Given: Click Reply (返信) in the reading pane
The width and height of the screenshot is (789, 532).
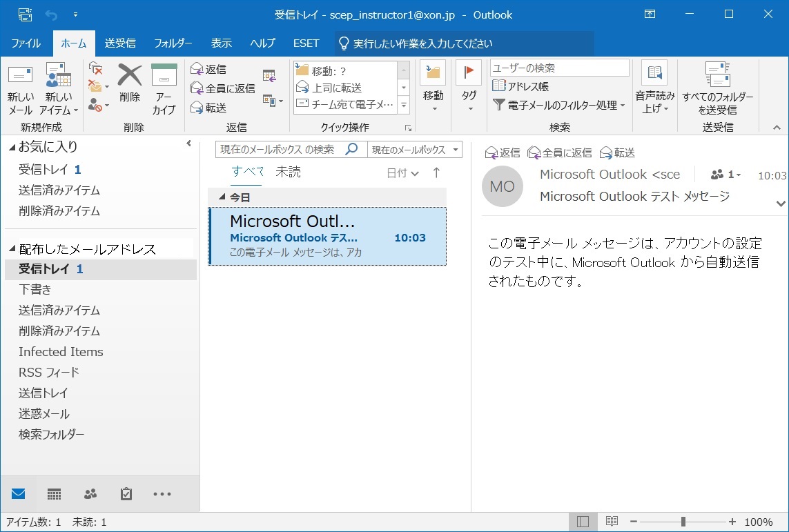Looking at the screenshot, I should (503, 152).
